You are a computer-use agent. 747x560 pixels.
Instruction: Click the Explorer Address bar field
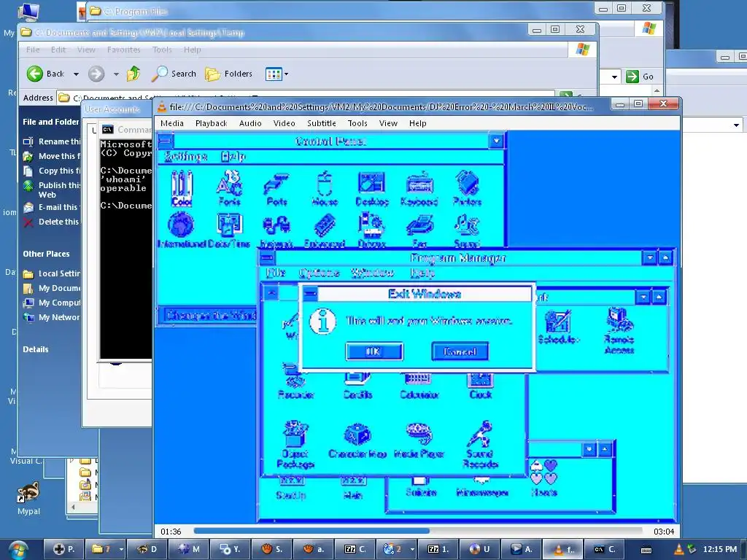[307, 98]
